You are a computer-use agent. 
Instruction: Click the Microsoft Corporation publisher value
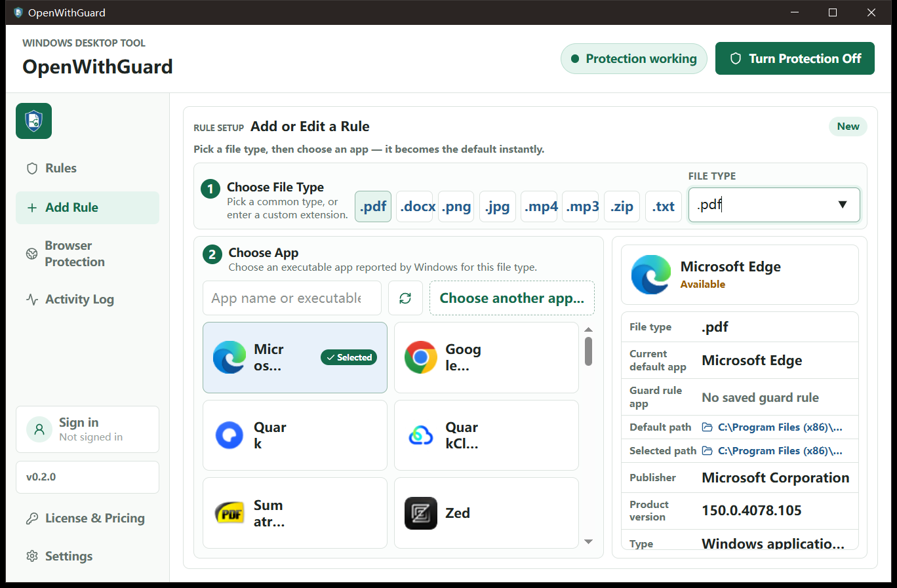(776, 478)
